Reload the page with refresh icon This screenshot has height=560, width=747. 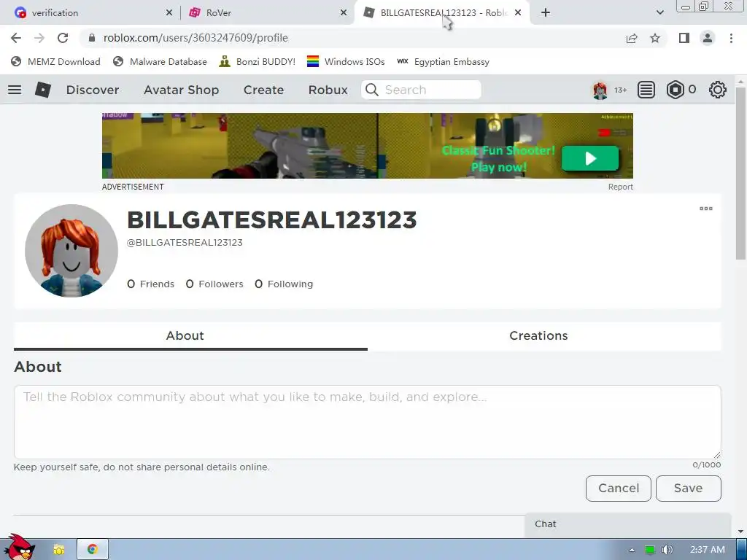pos(63,38)
